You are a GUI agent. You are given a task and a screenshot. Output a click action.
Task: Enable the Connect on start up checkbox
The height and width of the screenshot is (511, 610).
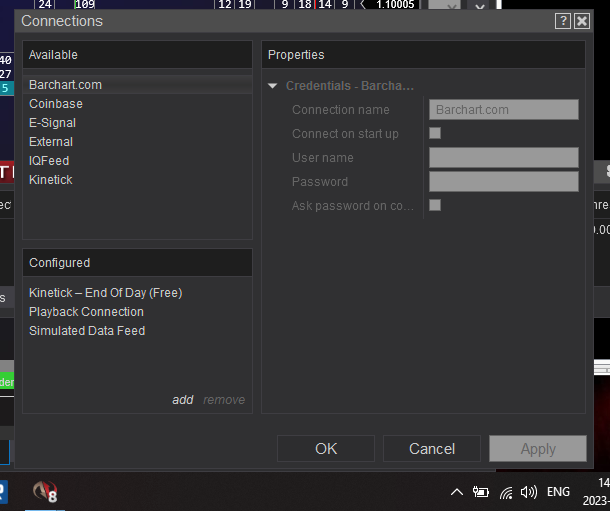point(435,133)
